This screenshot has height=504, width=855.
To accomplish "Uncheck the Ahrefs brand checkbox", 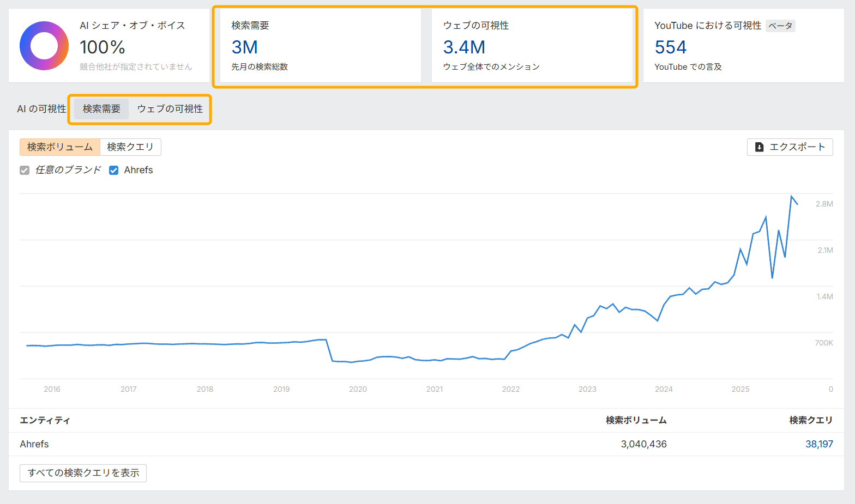I will click(114, 170).
